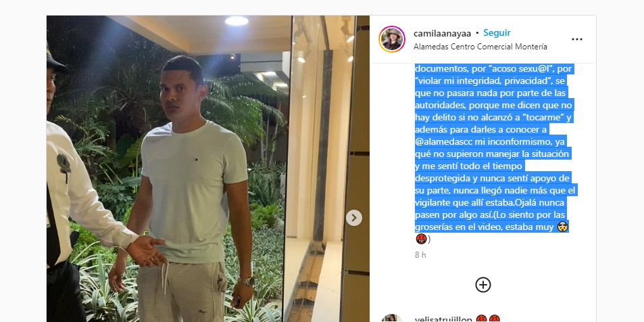Image resolution: width=644 pixels, height=322 pixels.
Task: Open the post's three-dot options menu
Action: click(576, 39)
